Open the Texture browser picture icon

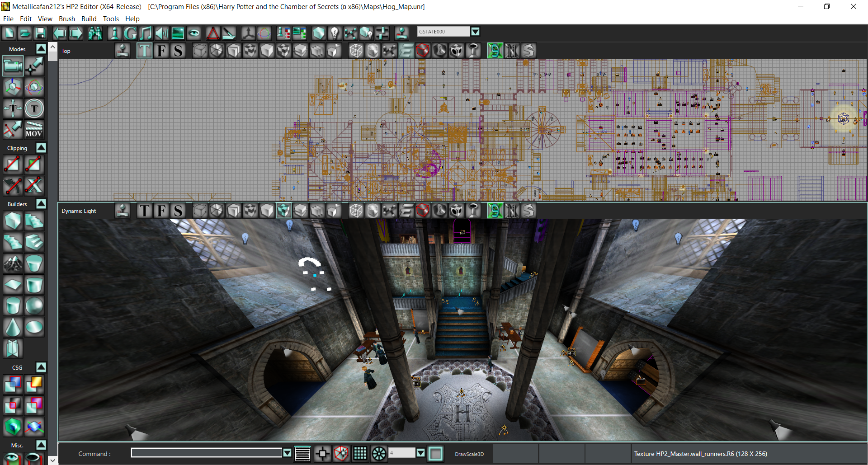pyautogui.click(x=178, y=33)
